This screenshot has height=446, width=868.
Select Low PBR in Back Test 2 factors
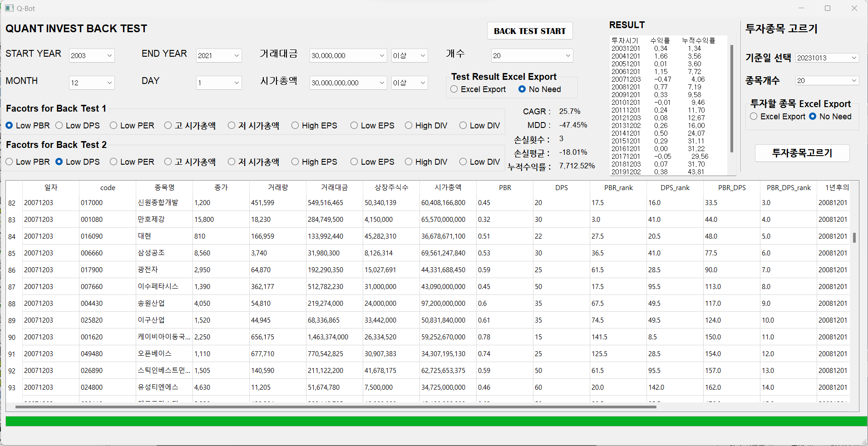click(x=28, y=162)
